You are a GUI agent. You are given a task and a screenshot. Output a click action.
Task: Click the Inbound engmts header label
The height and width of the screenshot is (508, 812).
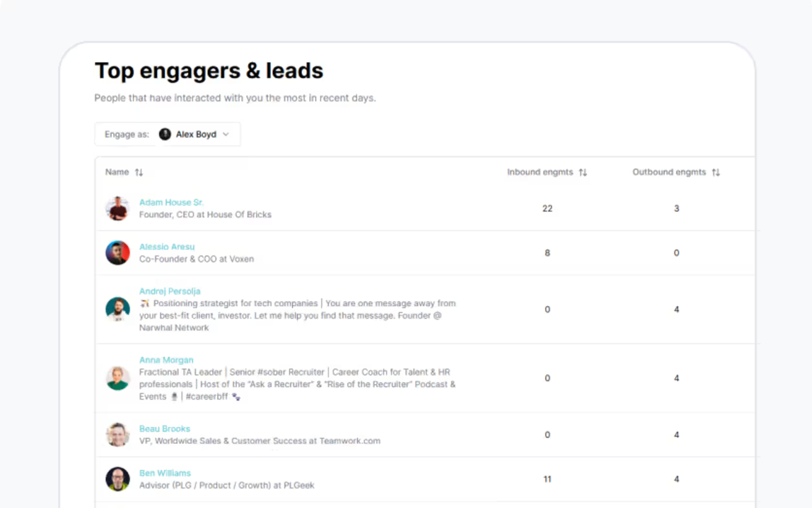[x=540, y=172]
